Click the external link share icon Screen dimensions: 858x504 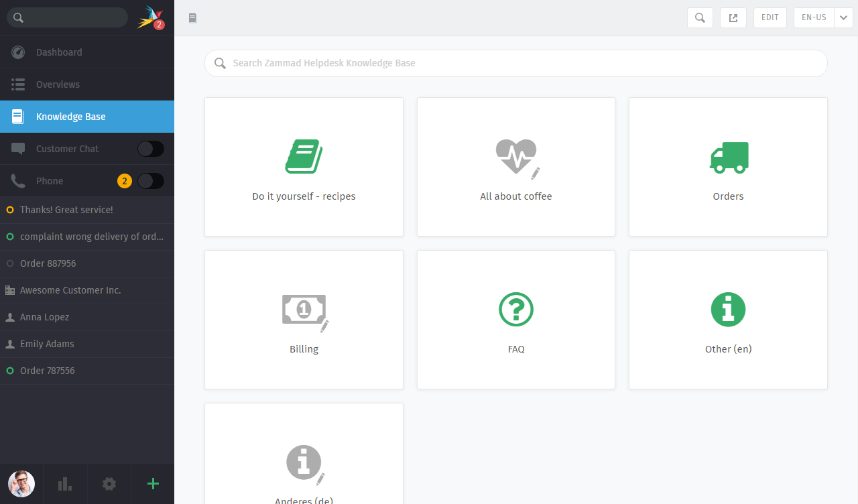[733, 17]
